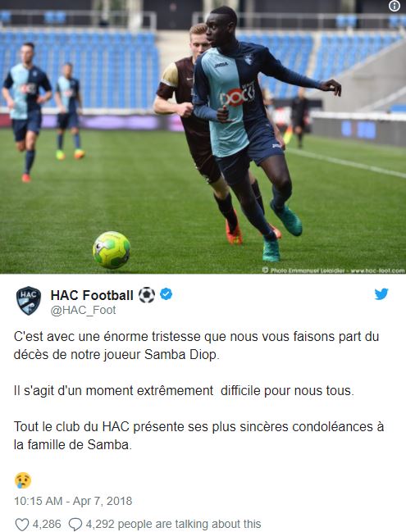Click the soccer ball emoji beside name
Viewport: 406px width, 532px height.
point(147,295)
